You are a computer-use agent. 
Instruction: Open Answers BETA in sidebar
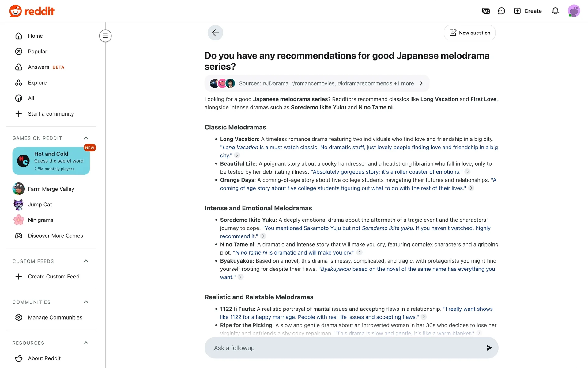coord(39,67)
